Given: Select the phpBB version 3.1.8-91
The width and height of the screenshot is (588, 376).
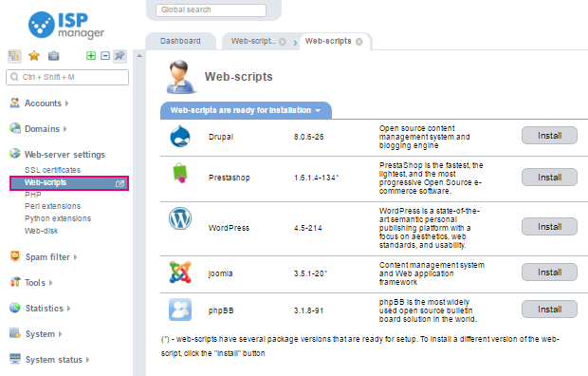Looking at the screenshot, I should point(308,310).
